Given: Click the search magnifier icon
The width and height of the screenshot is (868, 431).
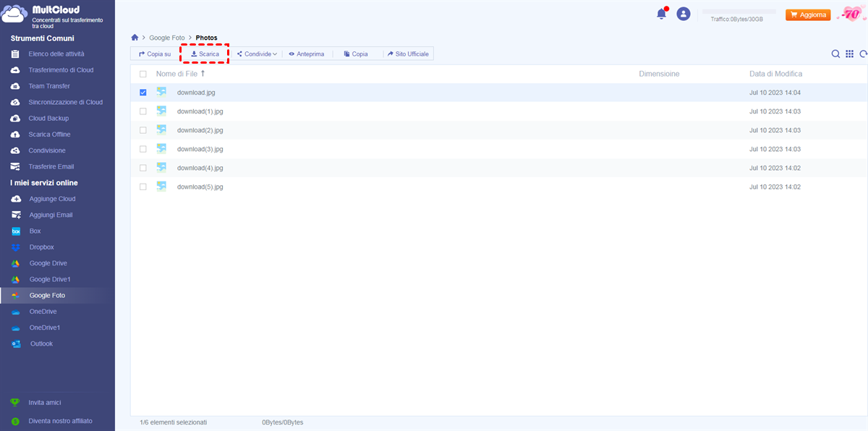Looking at the screenshot, I should pos(835,54).
